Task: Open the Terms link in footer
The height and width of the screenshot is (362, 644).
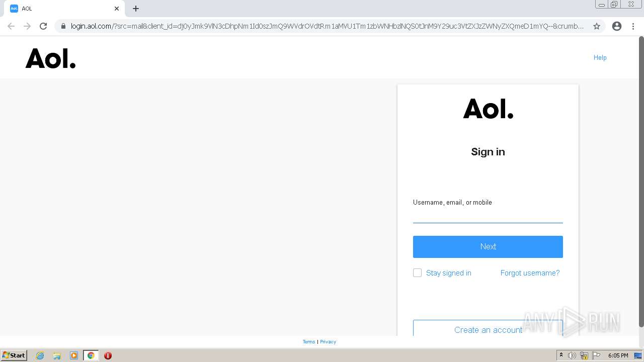Action: click(x=309, y=342)
